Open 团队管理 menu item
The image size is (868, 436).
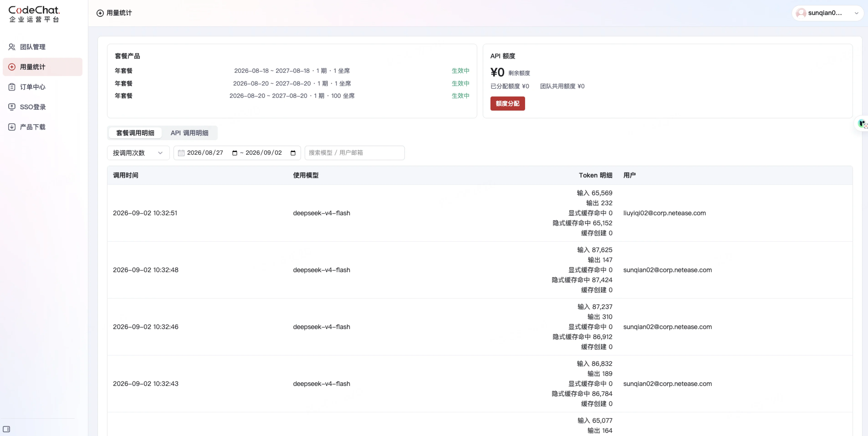coord(42,47)
